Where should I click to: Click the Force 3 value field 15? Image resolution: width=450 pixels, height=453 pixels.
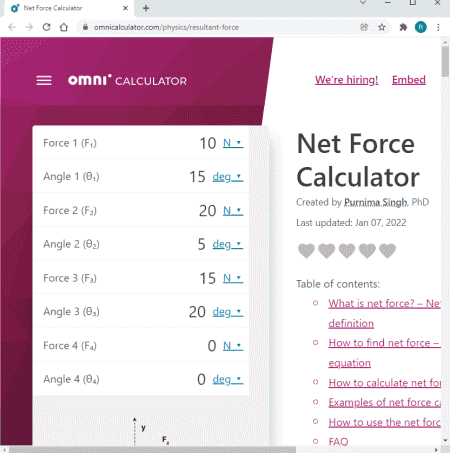click(x=208, y=278)
